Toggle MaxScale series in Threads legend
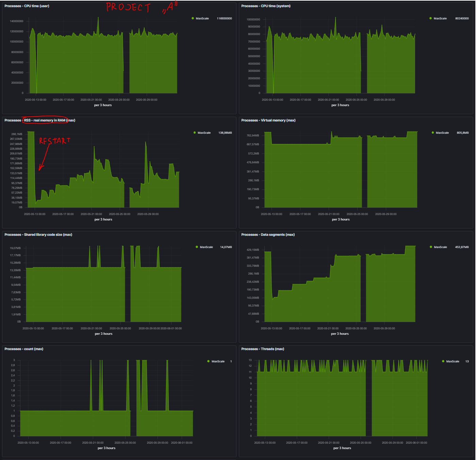 click(453, 361)
